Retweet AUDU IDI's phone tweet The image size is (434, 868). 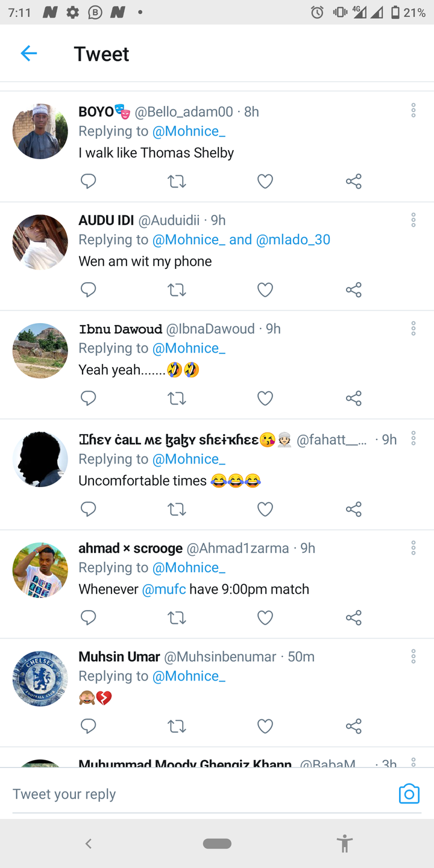(x=177, y=290)
